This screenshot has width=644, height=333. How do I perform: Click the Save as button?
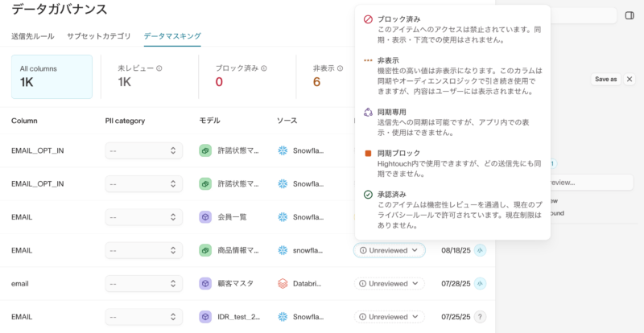coord(606,80)
